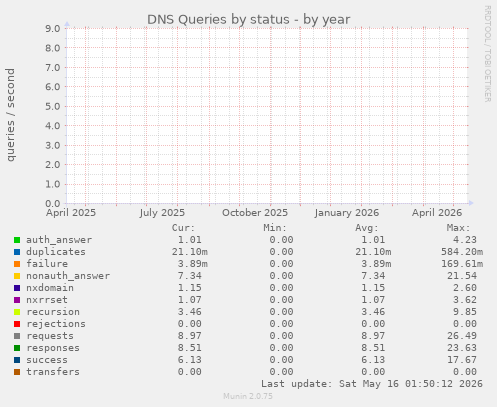497x407 pixels.
Task: Click the success navy legend swatch
Action: point(17,360)
